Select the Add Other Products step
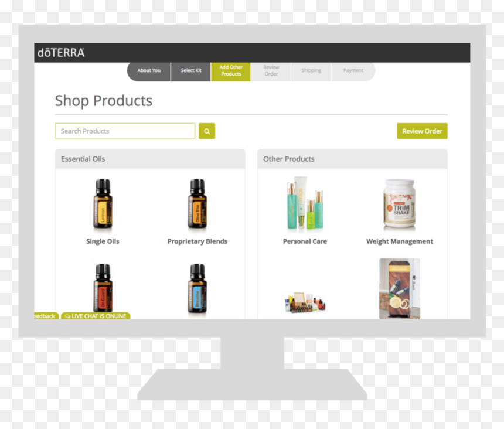The height and width of the screenshot is (429, 504). pyautogui.click(x=231, y=71)
